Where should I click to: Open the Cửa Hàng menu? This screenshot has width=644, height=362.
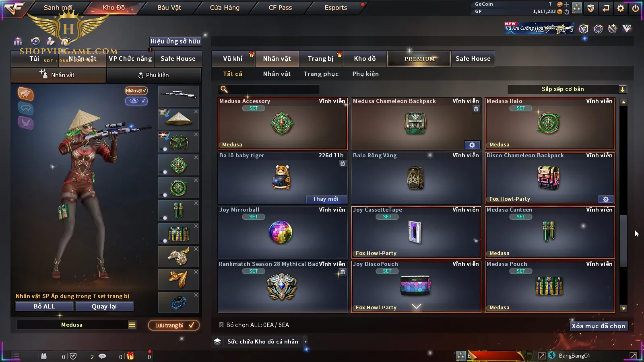(225, 8)
